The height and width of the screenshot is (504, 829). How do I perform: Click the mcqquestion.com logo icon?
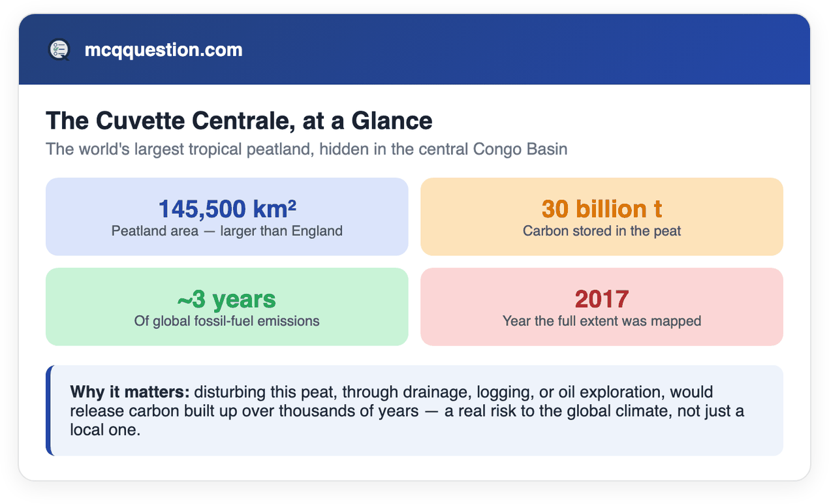59,50
